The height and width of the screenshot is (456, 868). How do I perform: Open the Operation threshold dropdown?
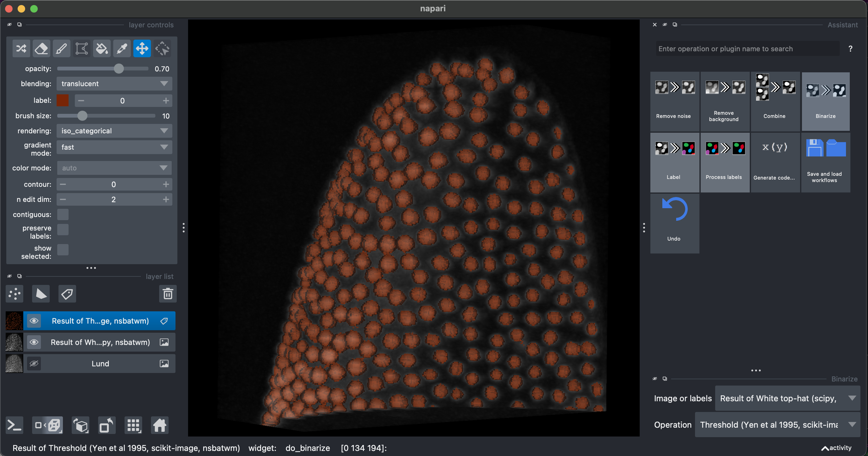[777, 425]
